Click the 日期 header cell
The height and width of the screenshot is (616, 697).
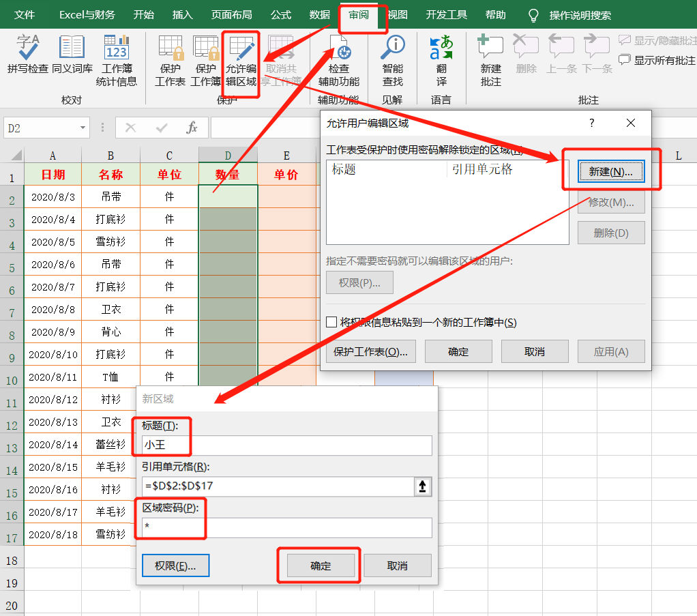click(x=53, y=175)
